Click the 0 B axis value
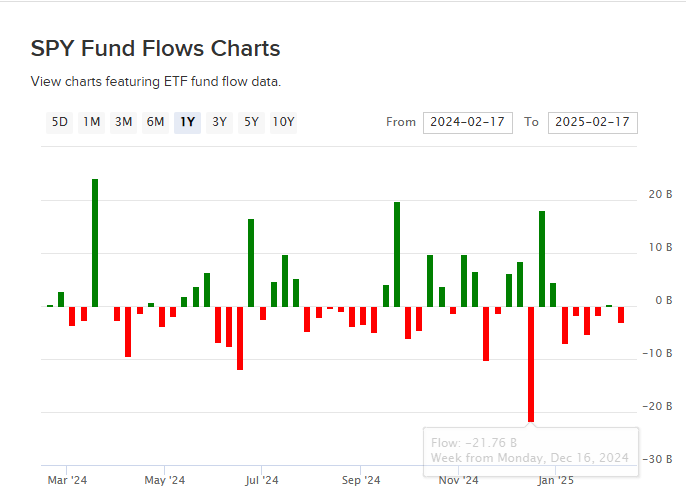The height and width of the screenshot is (497, 686). click(664, 300)
